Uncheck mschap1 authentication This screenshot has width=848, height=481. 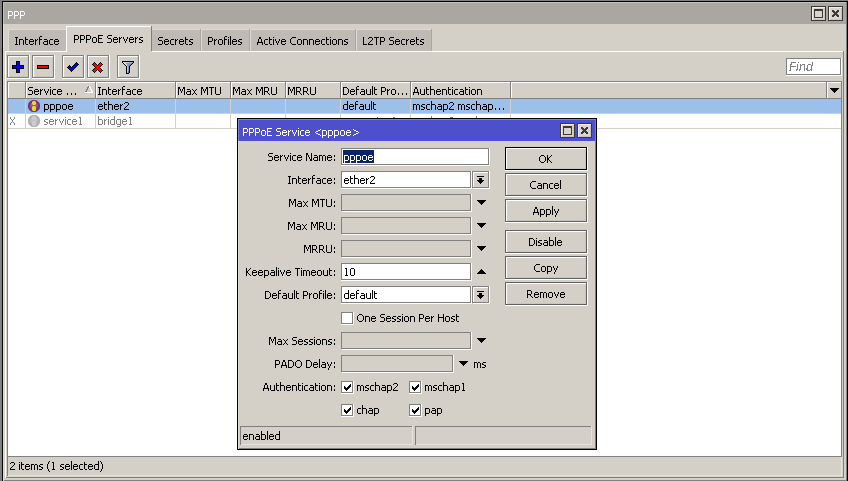click(x=415, y=387)
